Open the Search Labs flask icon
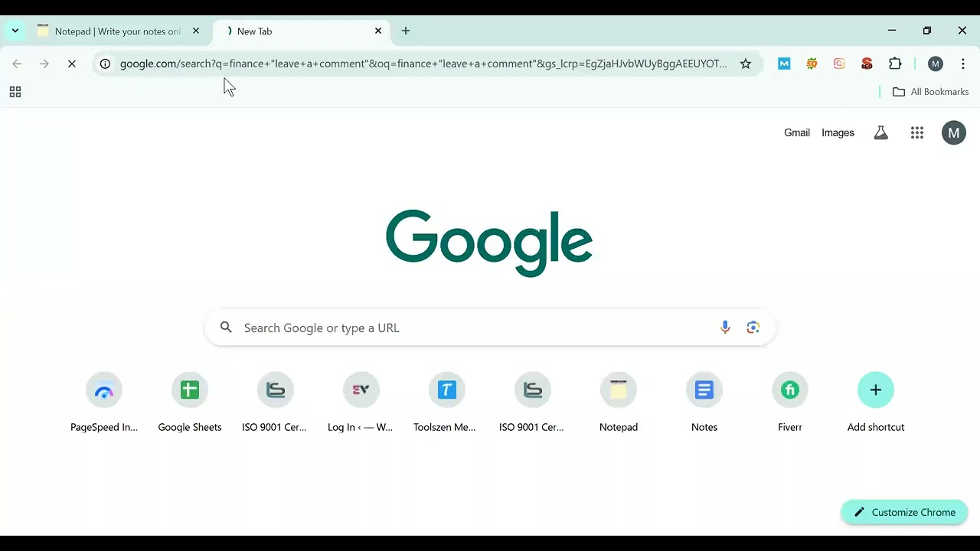 pos(881,132)
